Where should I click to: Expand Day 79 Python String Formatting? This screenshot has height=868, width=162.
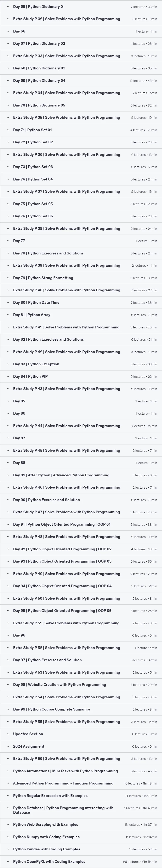coord(81,278)
